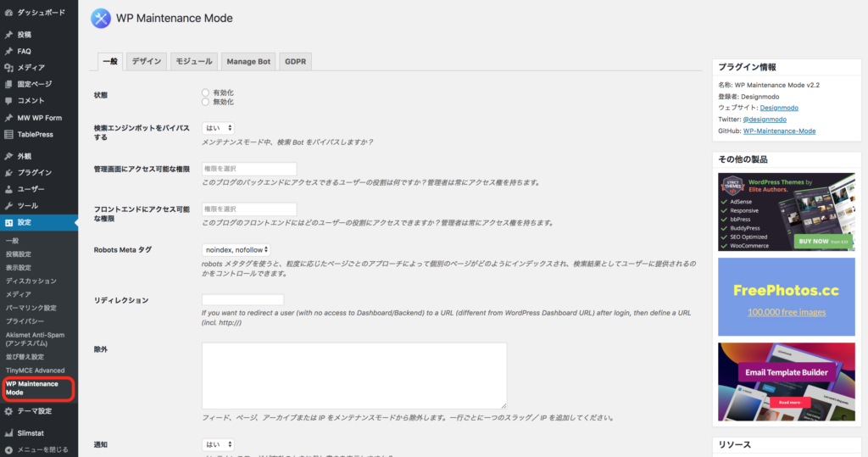
Task: Click the TablePress table icon
Action: [x=8, y=135]
